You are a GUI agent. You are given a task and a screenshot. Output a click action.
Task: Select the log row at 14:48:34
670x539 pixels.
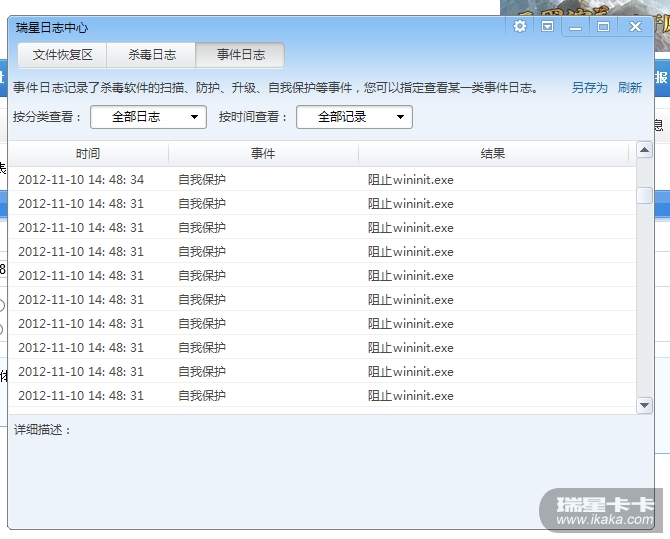pyautogui.click(x=322, y=180)
